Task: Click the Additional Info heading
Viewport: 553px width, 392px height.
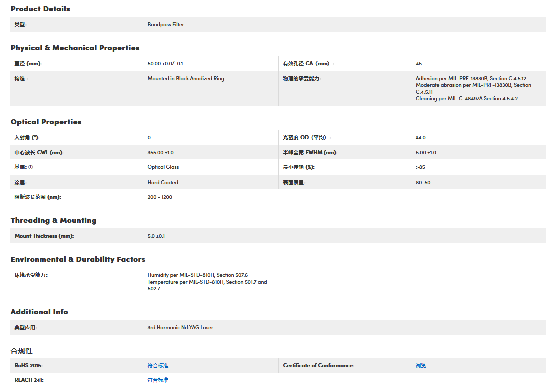Action: (39, 312)
